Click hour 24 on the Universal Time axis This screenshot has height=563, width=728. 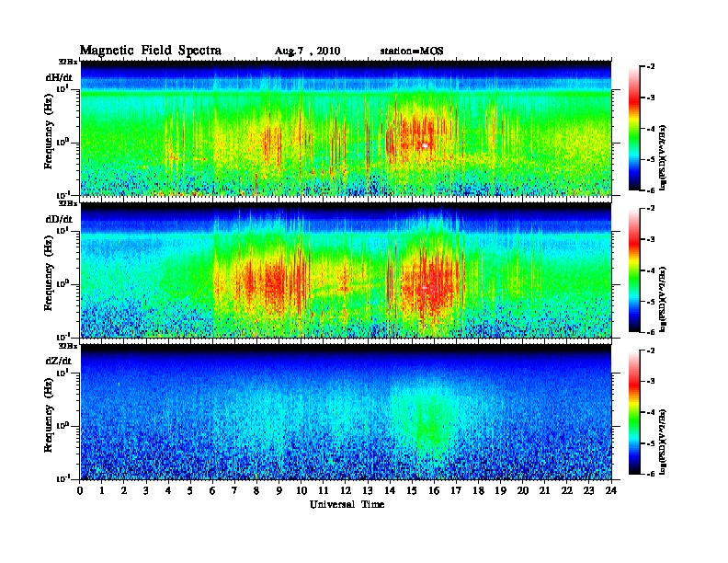611,491
